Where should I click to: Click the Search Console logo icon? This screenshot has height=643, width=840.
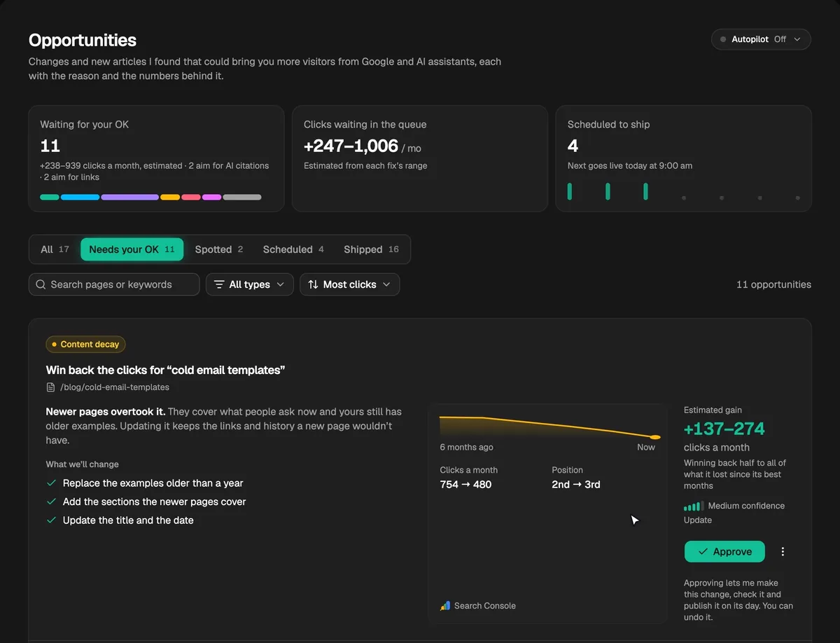[x=445, y=606]
